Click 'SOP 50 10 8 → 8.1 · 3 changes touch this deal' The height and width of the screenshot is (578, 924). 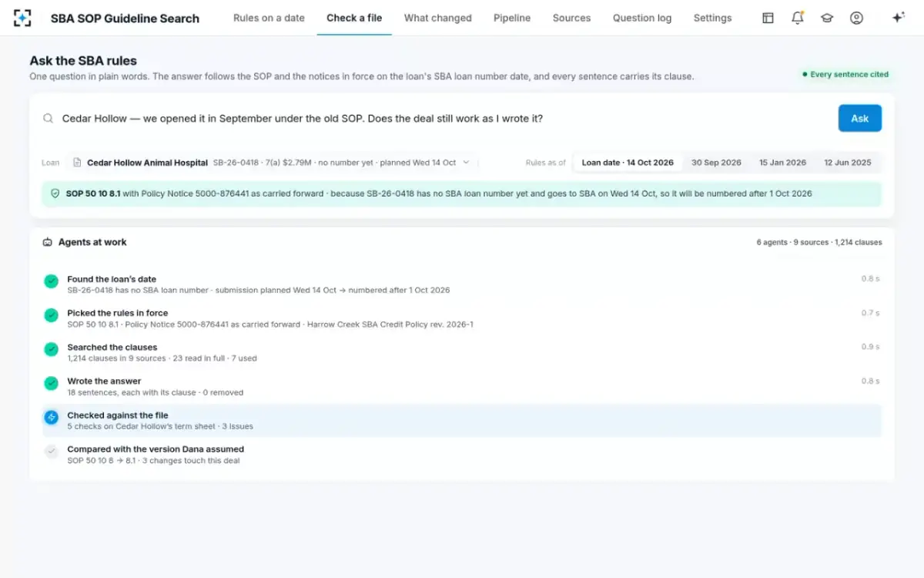click(x=153, y=461)
